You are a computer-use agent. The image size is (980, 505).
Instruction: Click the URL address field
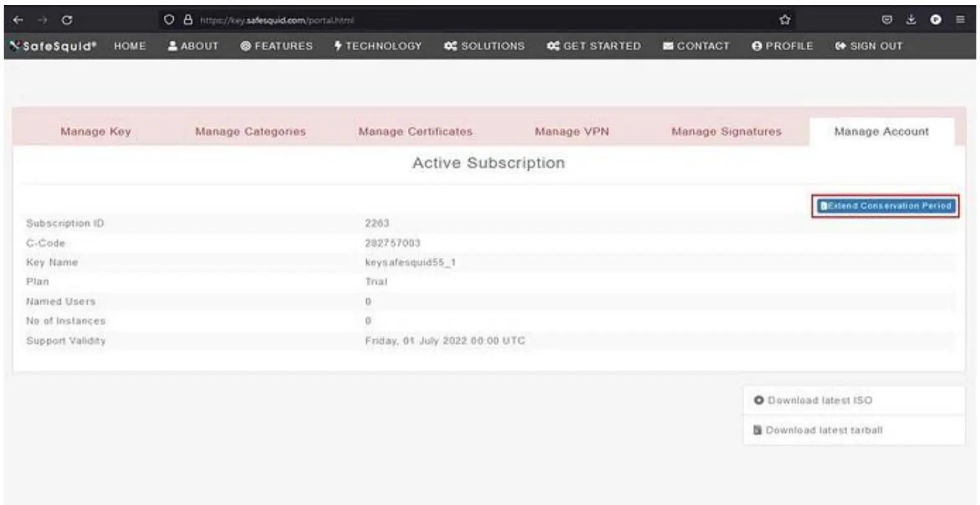434,20
